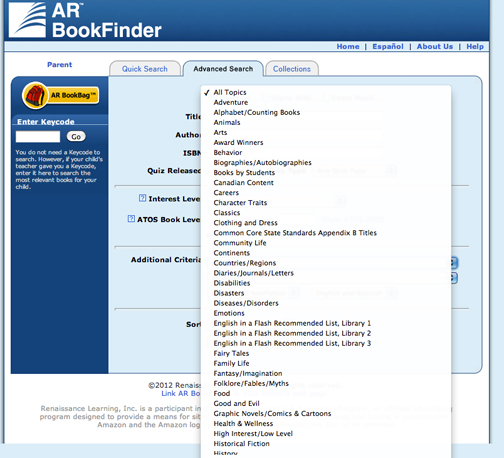This screenshot has width=504, height=458.
Task: Click the second Additional Criteria dropdown arrow
Action: [454, 278]
